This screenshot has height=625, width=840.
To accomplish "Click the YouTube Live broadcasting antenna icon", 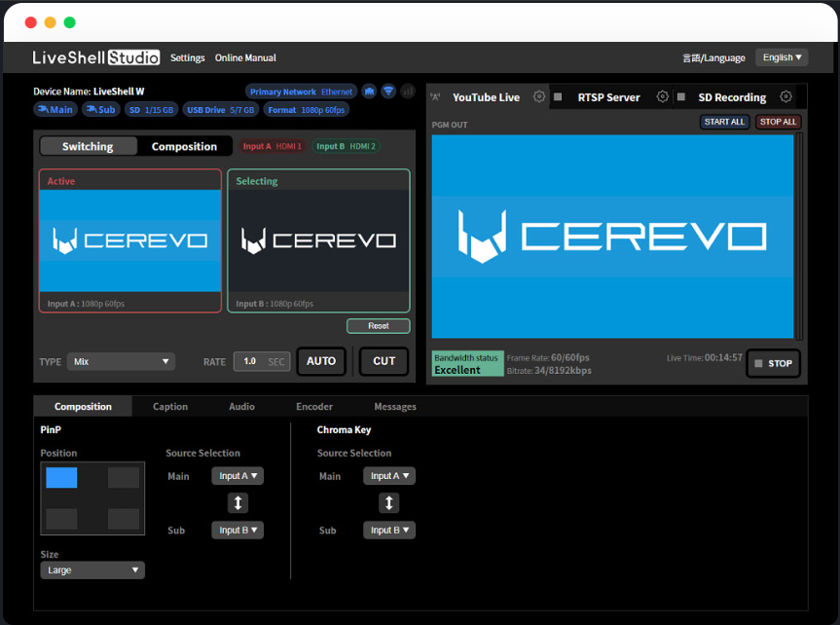I will (435, 97).
